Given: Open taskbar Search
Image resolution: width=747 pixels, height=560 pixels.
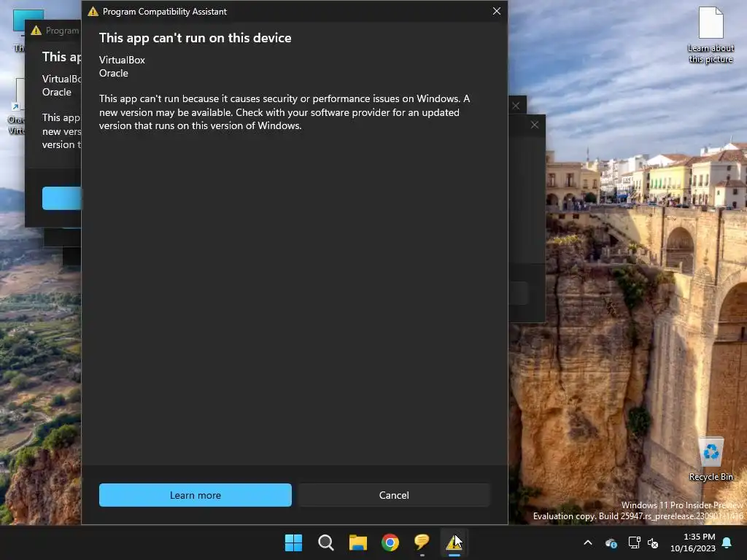Looking at the screenshot, I should click(326, 542).
